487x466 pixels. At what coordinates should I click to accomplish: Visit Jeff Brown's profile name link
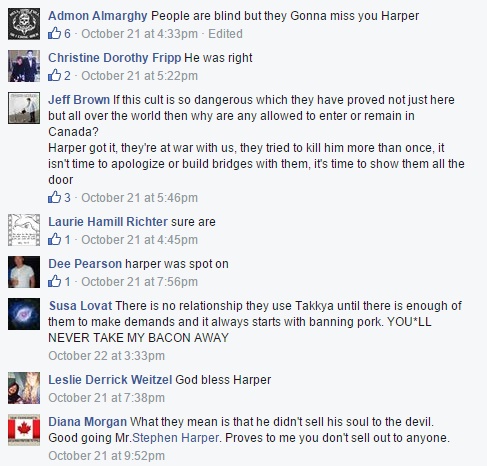pos(79,100)
